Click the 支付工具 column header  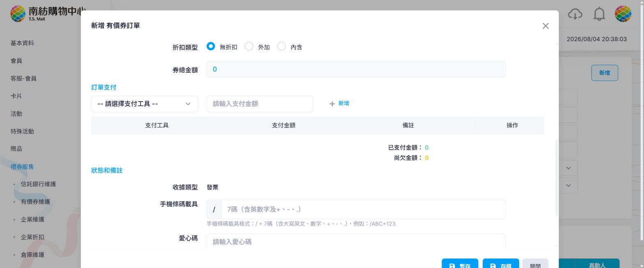[x=157, y=125]
